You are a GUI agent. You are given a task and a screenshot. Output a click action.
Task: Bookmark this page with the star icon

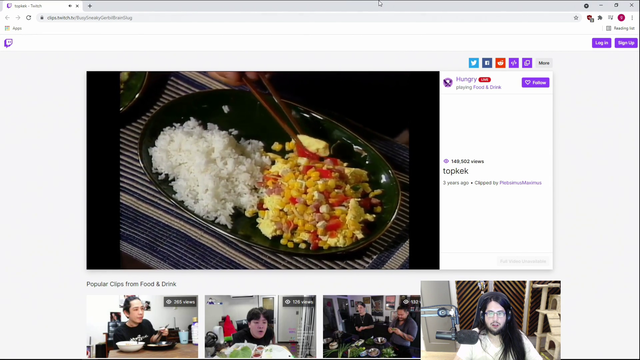(x=576, y=18)
